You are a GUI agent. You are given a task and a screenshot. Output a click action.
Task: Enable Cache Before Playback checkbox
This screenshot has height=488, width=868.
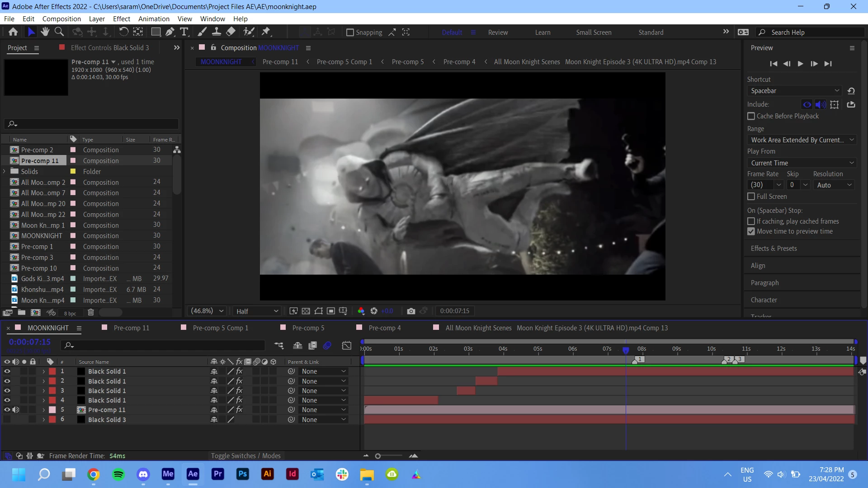point(751,116)
